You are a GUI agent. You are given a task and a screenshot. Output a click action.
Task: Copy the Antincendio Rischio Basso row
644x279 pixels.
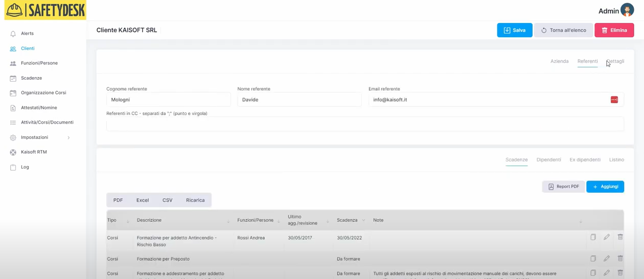pyautogui.click(x=593, y=237)
